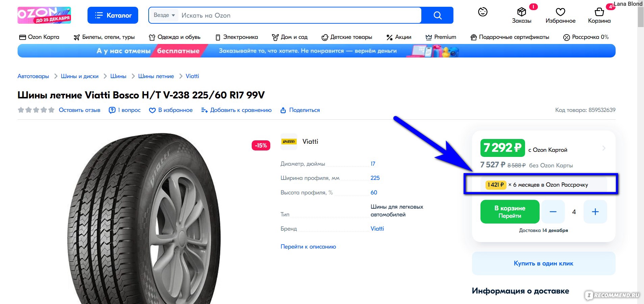Click Добавить к сравнению
Viewport: 644px width, 304px height.
tap(236, 110)
